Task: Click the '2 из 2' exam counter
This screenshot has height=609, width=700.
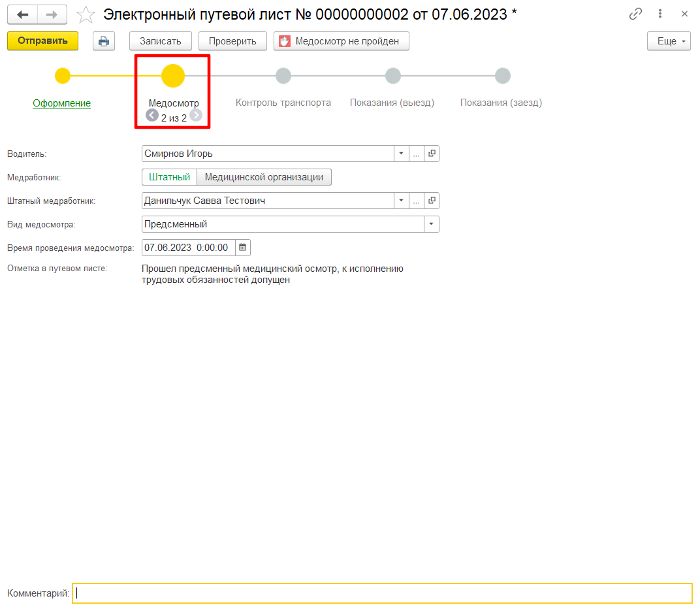Action: coord(174,118)
